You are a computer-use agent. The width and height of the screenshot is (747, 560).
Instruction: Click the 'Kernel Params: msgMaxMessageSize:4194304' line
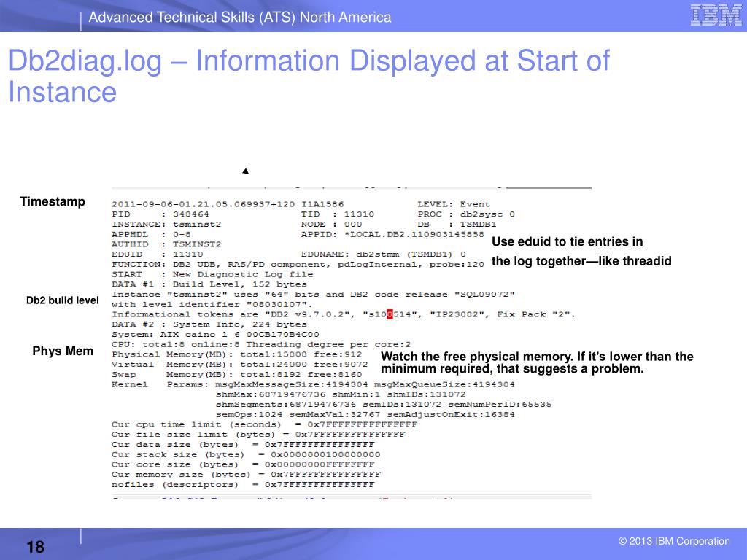[314, 384]
